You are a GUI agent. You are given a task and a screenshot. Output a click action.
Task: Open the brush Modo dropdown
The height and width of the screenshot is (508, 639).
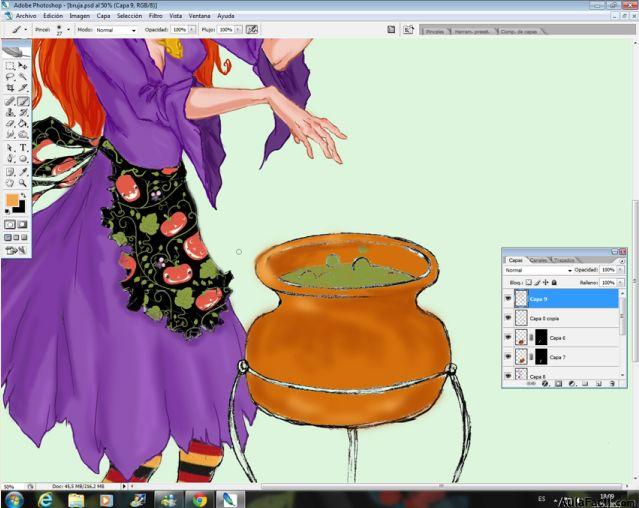pos(116,30)
